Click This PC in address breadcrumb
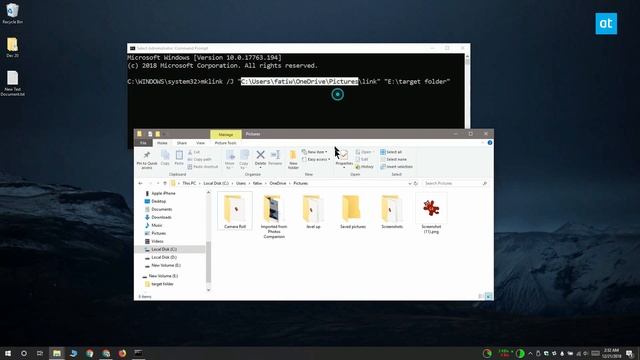 [x=189, y=183]
